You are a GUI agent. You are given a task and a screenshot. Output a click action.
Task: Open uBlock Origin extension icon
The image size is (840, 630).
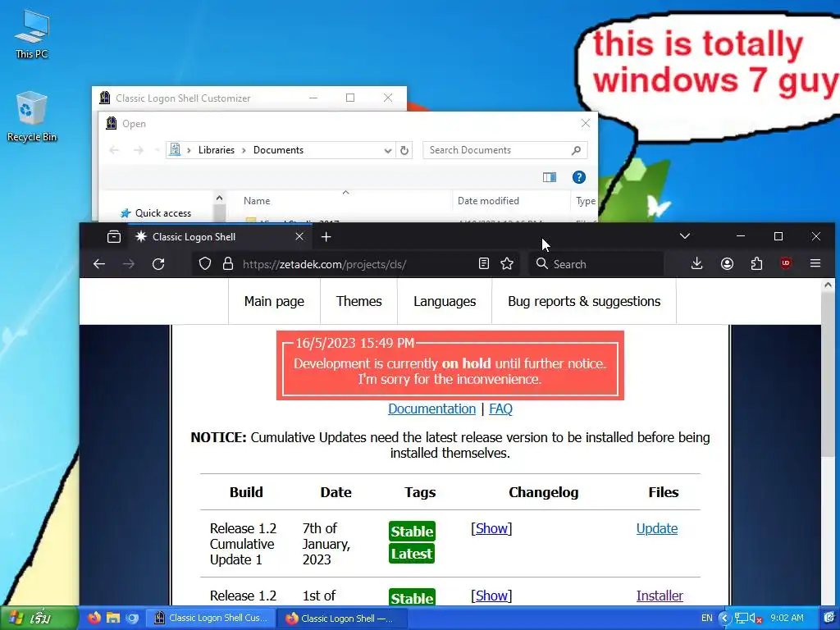(x=786, y=263)
